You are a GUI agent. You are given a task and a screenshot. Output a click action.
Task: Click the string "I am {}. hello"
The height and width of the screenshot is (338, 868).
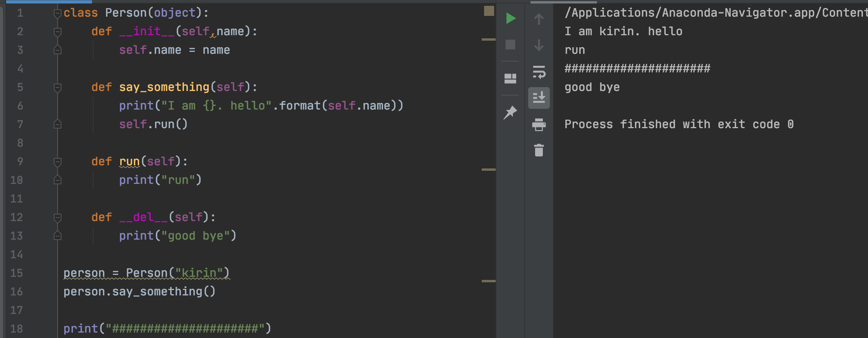tap(216, 106)
